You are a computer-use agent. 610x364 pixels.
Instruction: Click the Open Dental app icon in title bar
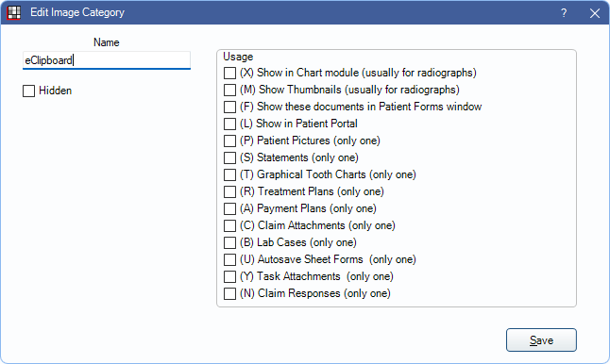14,12
